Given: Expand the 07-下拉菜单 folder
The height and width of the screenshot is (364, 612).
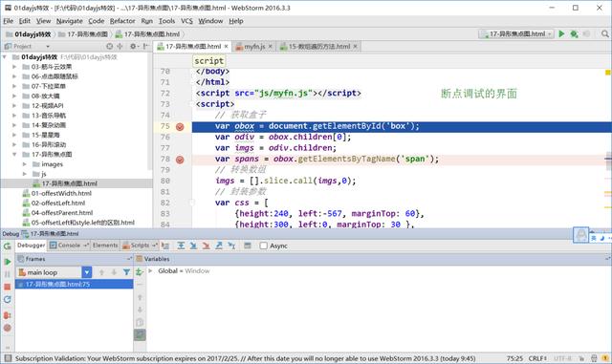Looking at the screenshot, I should point(14,86).
